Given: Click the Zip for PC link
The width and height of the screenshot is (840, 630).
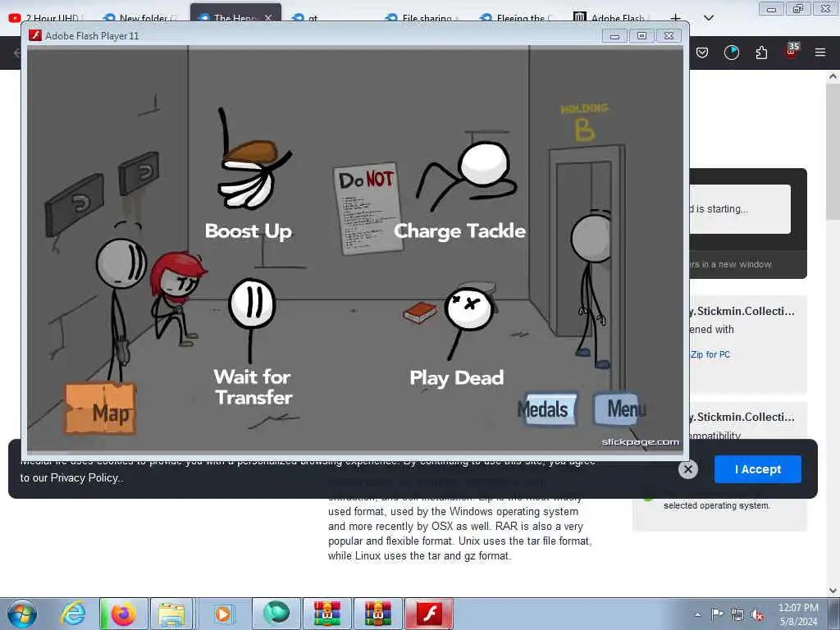Looking at the screenshot, I should coord(710,354).
